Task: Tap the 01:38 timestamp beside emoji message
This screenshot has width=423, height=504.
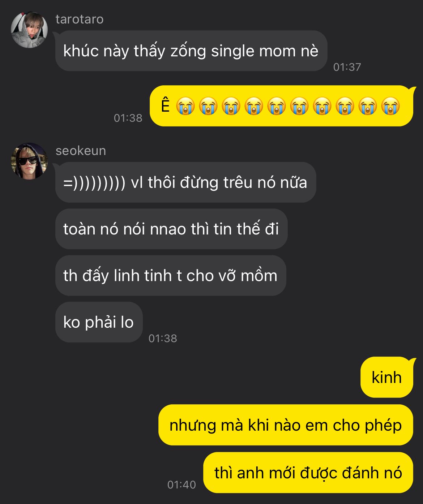Action: pyautogui.click(x=128, y=118)
